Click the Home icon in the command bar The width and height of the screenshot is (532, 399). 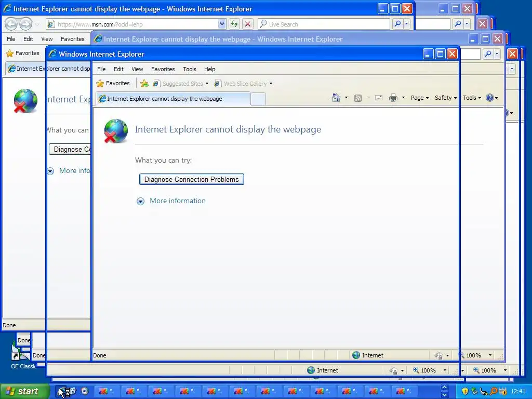click(x=336, y=98)
